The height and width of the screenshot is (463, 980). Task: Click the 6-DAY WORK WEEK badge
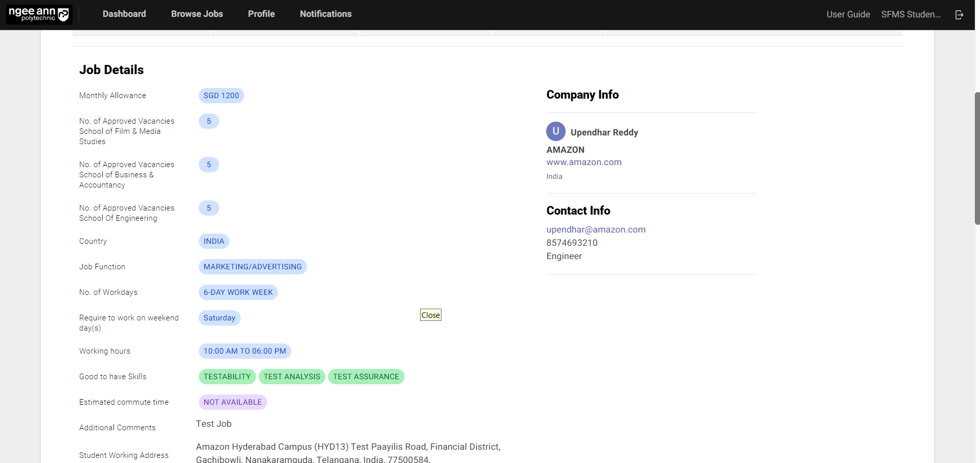tap(238, 292)
